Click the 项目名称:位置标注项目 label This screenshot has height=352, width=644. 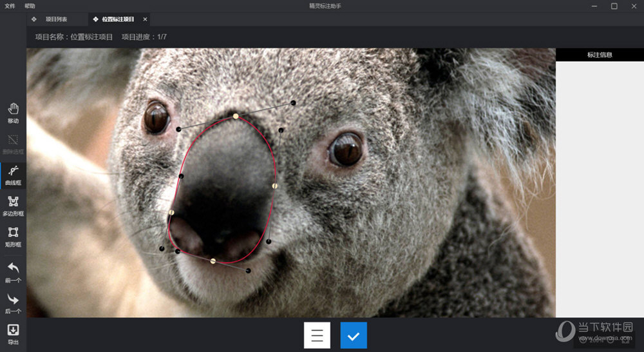pos(74,37)
